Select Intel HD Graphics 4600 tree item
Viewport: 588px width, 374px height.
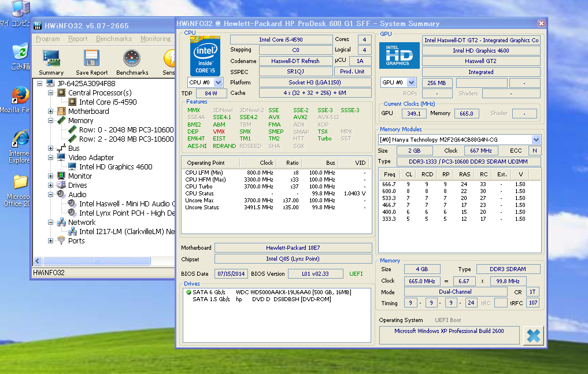[x=116, y=167]
